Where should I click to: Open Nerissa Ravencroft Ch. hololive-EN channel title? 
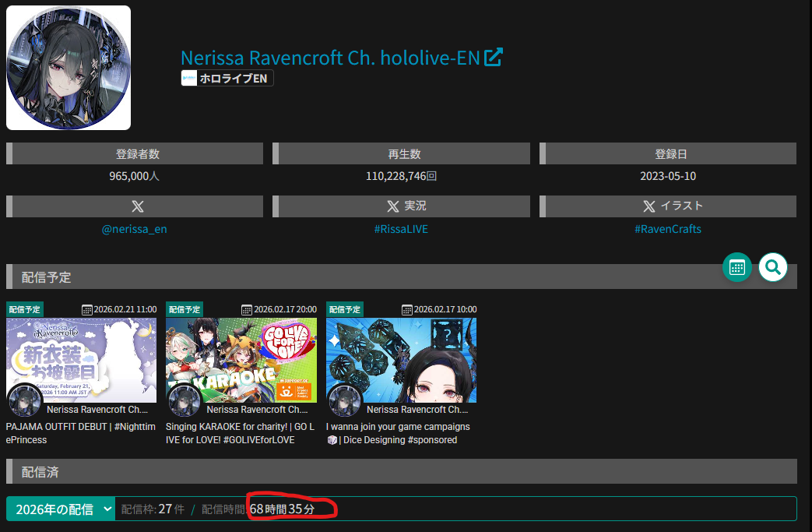[x=330, y=58]
